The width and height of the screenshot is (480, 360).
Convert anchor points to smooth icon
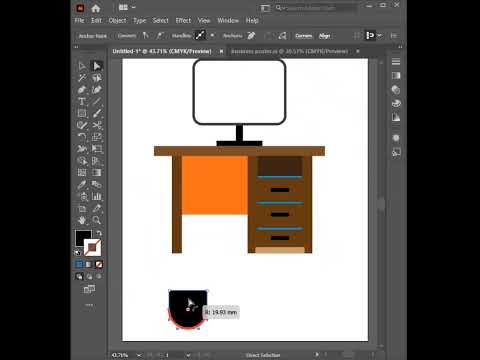click(x=160, y=35)
